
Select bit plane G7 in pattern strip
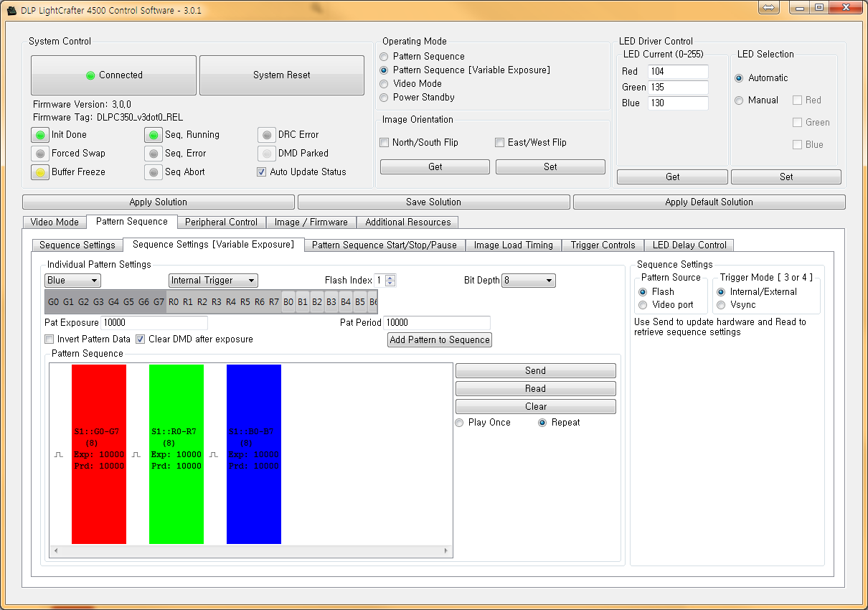[159, 302]
